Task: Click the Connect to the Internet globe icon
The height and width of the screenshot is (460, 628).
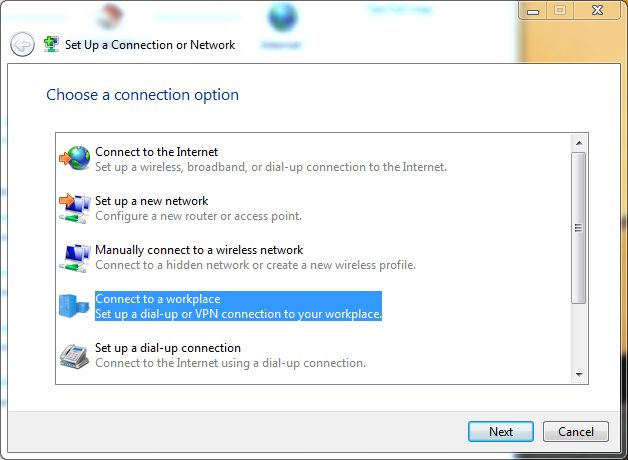Action: point(75,158)
